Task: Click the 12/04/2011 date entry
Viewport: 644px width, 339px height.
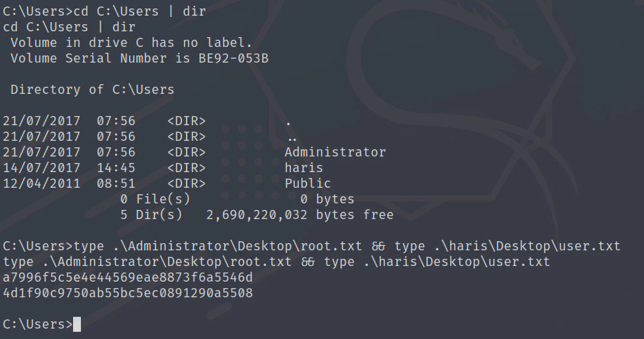Action: tap(42, 183)
